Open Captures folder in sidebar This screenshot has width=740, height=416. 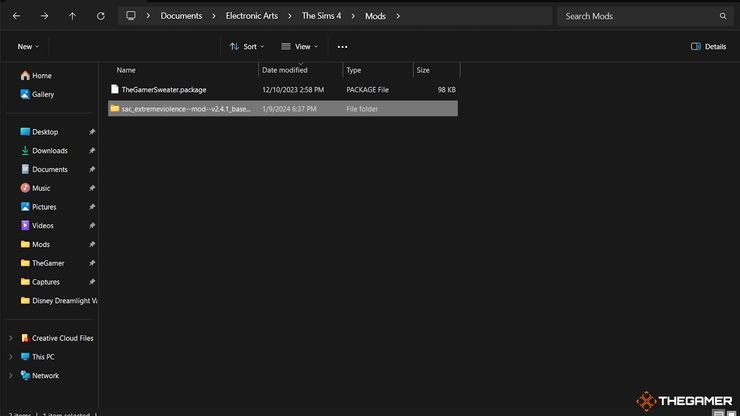40,282
